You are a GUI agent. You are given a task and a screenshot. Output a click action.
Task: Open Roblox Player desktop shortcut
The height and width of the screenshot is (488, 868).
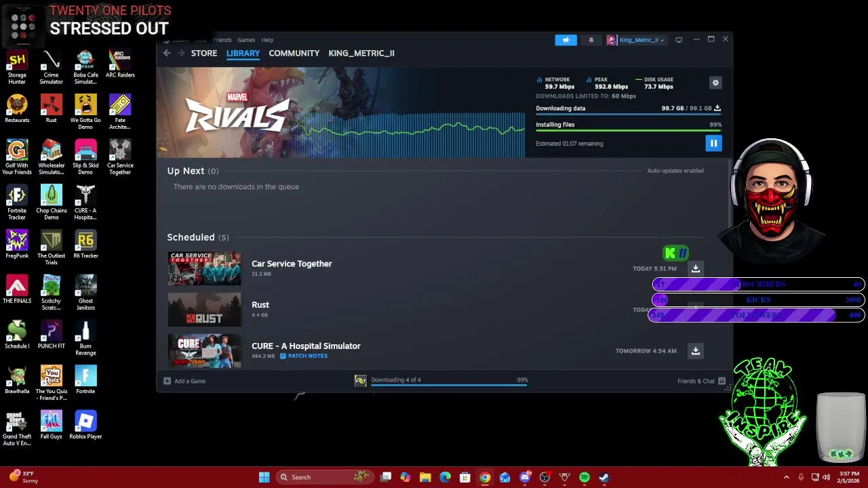click(85, 426)
